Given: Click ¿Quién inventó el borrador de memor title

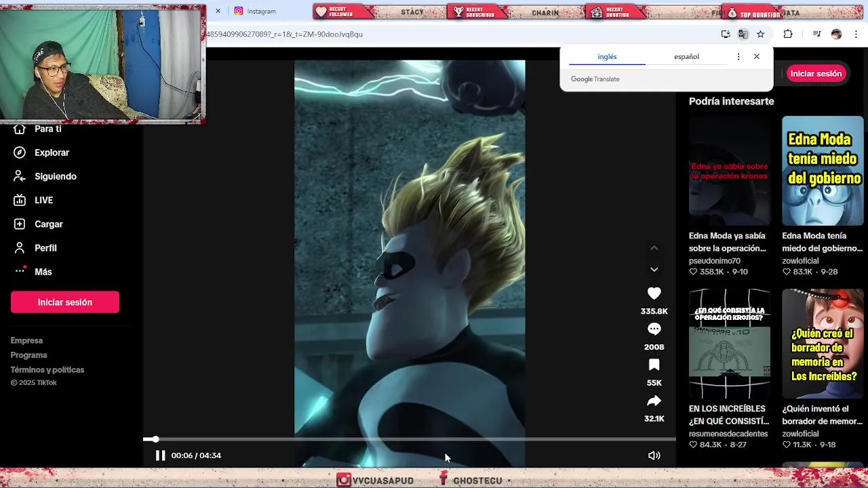Looking at the screenshot, I should coord(822,415).
